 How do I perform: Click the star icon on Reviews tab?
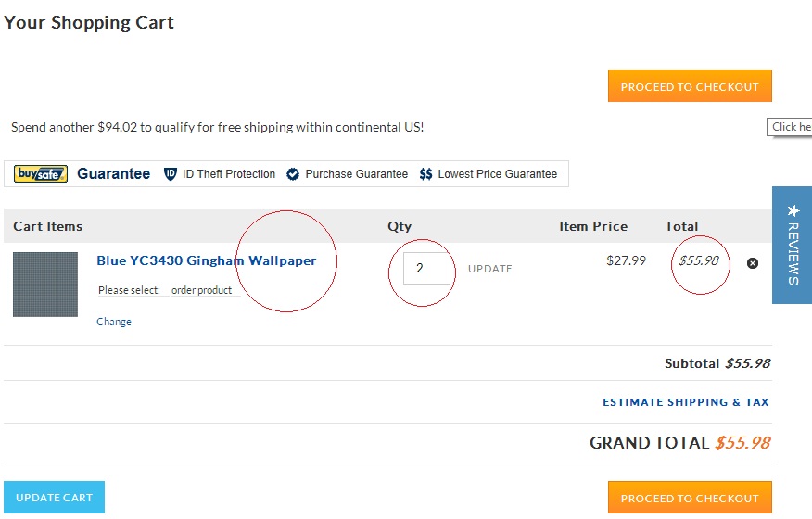coord(793,210)
